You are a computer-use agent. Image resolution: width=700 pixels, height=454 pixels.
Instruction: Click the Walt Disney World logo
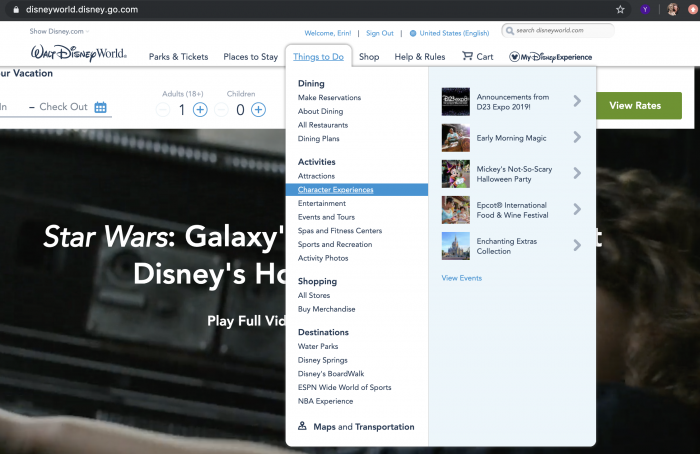[x=79, y=54]
